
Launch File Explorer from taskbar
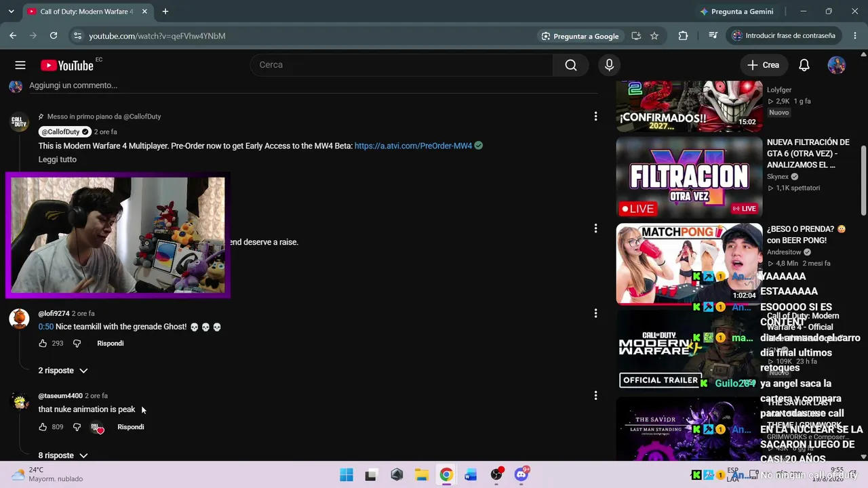[x=421, y=475]
